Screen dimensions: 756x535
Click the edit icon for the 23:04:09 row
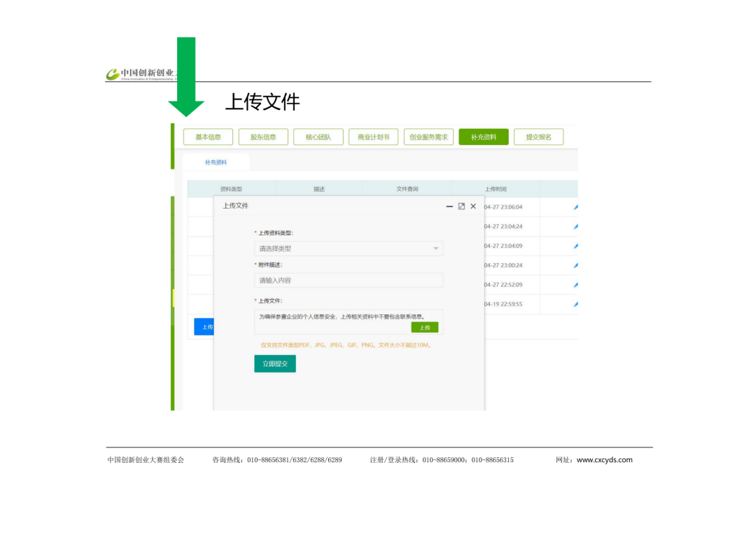coord(575,246)
